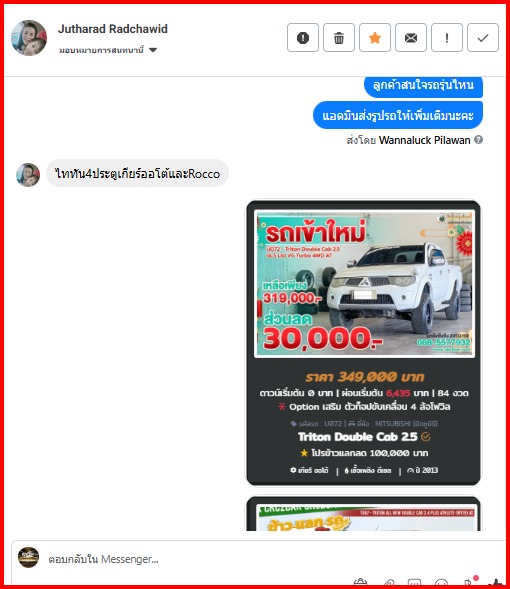Open Jutharad Radchawid profile name
The image size is (510, 589).
pos(113,29)
